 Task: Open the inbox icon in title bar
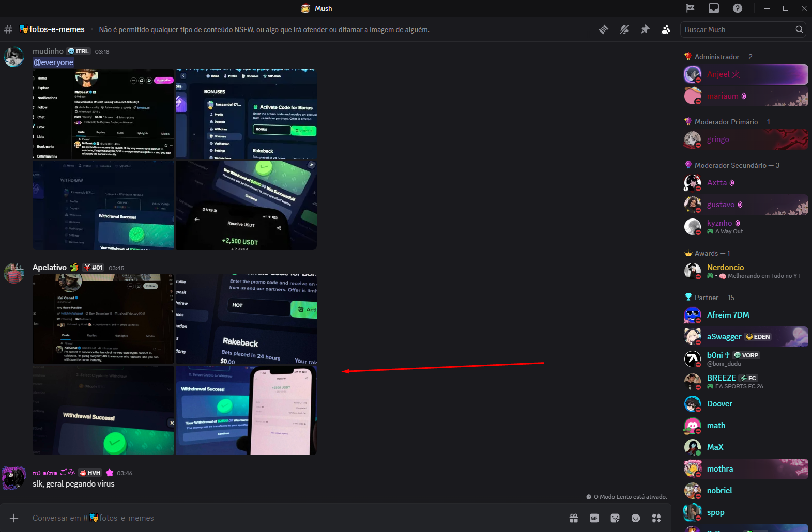pos(714,8)
